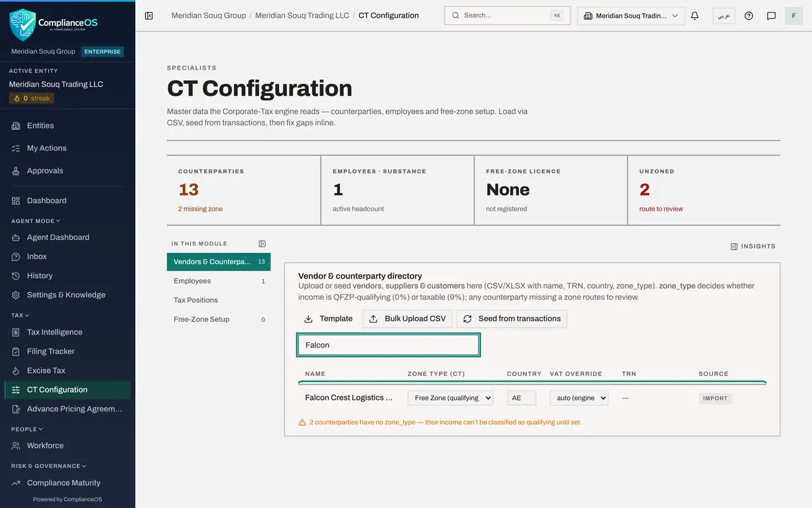Click the Free-Zone Licence None card
This screenshot has height=508, width=812.
(551, 190)
